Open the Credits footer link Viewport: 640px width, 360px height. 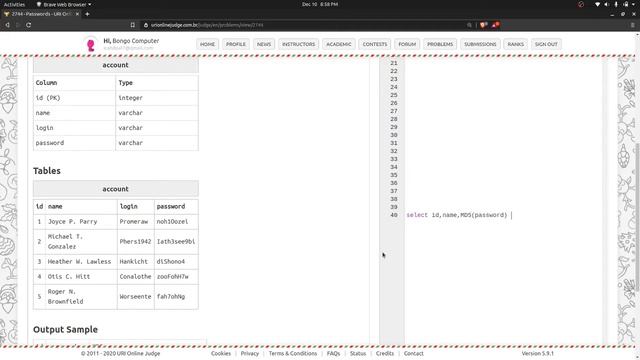[385, 353]
